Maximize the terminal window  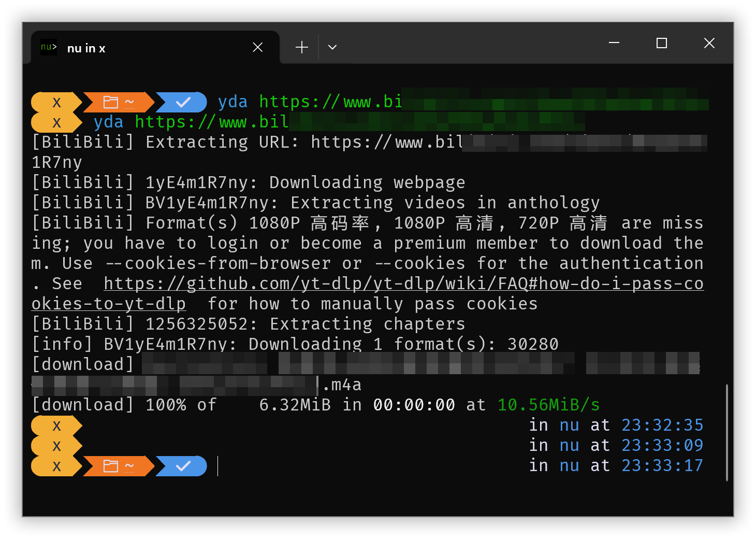[x=662, y=43]
